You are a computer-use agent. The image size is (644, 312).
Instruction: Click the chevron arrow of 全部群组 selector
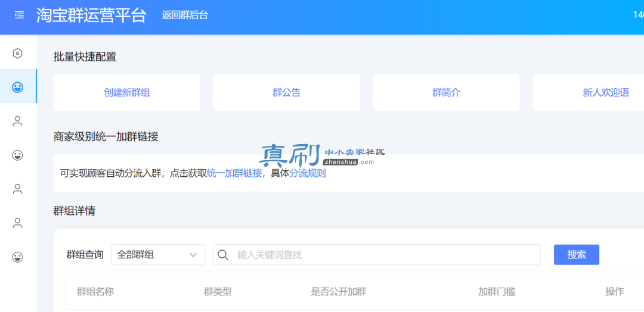tap(193, 255)
